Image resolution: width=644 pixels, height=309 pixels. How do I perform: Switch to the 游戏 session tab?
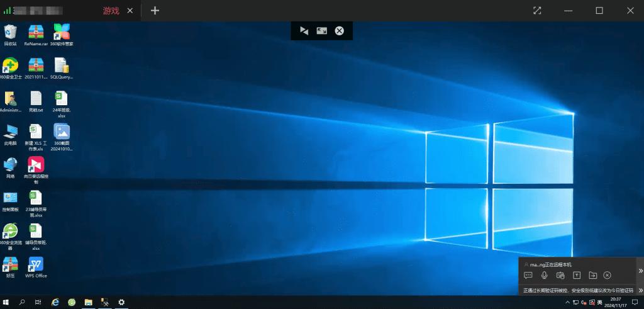[x=111, y=11]
